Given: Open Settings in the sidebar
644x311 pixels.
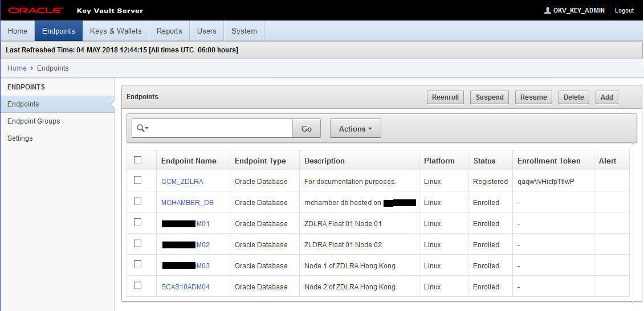Looking at the screenshot, I should (x=20, y=138).
